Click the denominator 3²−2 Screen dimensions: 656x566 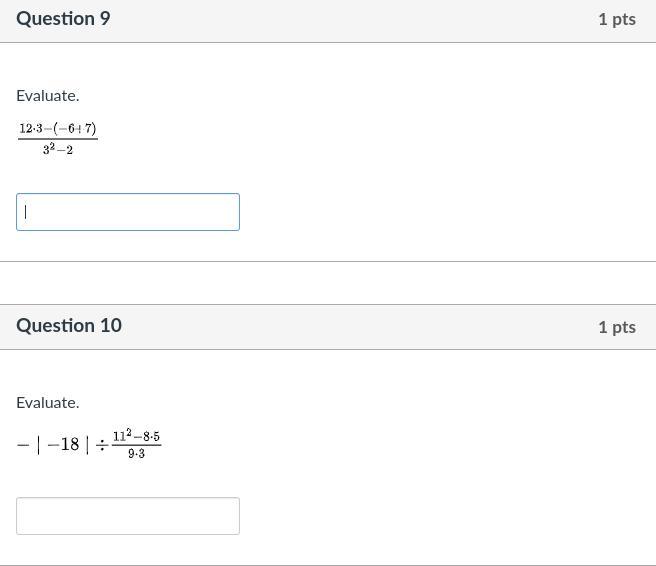tap(57, 150)
